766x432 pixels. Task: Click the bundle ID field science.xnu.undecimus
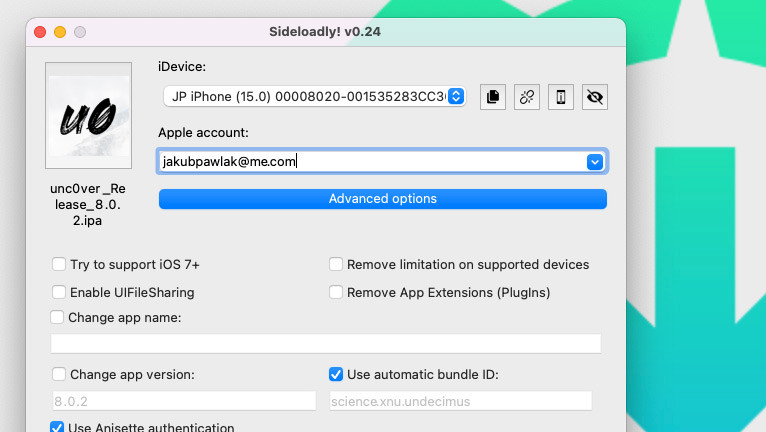point(461,401)
